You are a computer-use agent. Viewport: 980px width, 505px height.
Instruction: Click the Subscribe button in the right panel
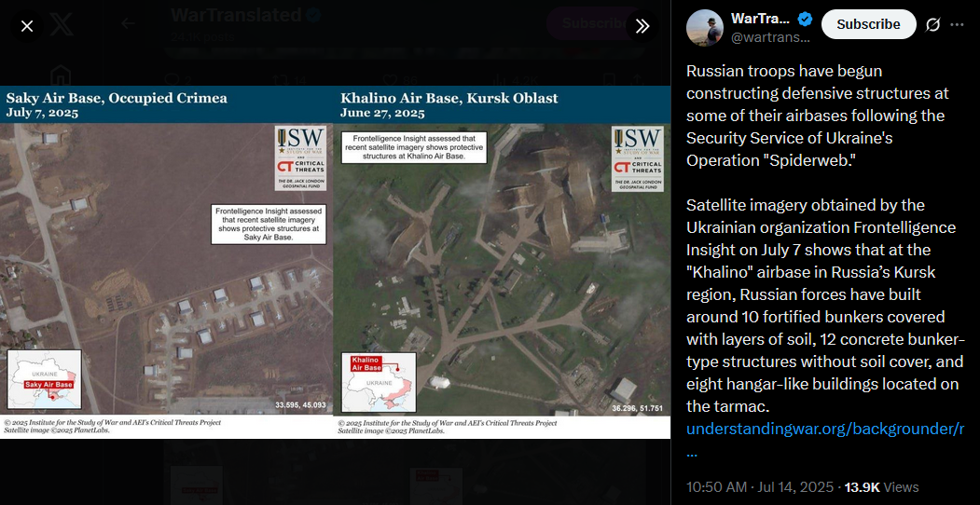868,24
